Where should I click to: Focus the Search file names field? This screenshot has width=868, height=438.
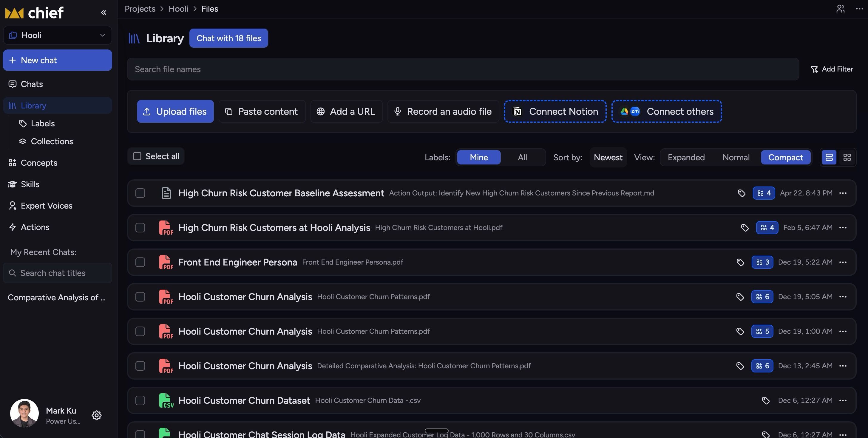[463, 69]
